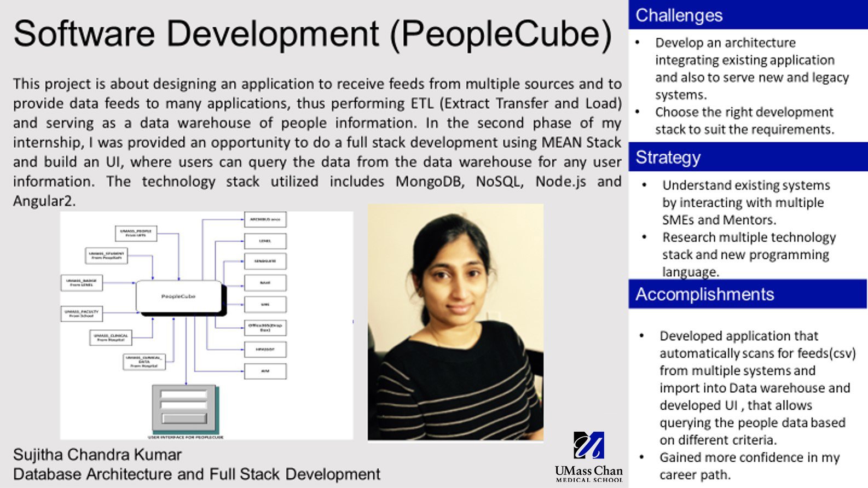Select the central PeopleCube node in diagram
The width and height of the screenshot is (868, 488).
[x=178, y=297]
